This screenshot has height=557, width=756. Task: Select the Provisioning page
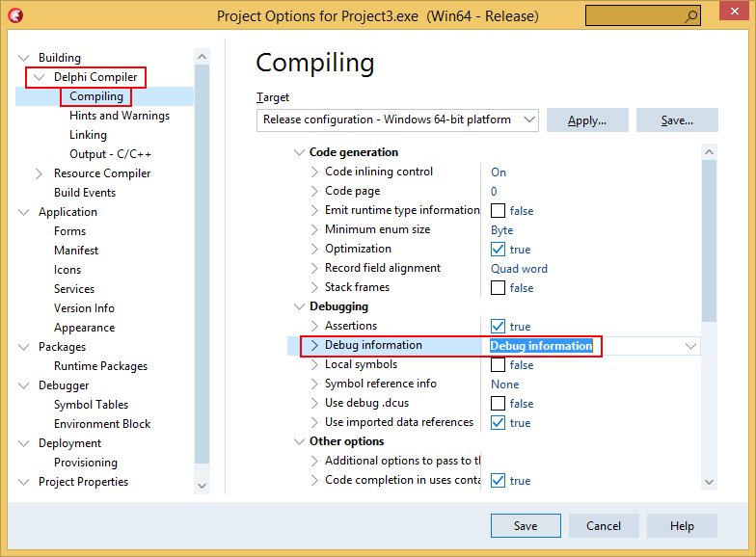[86, 463]
